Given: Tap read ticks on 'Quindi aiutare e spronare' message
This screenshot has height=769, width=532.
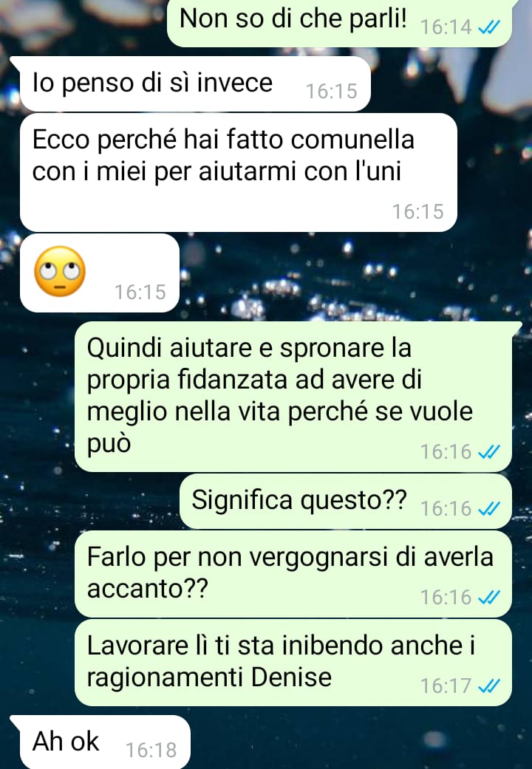Looking at the screenshot, I should (489, 451).
